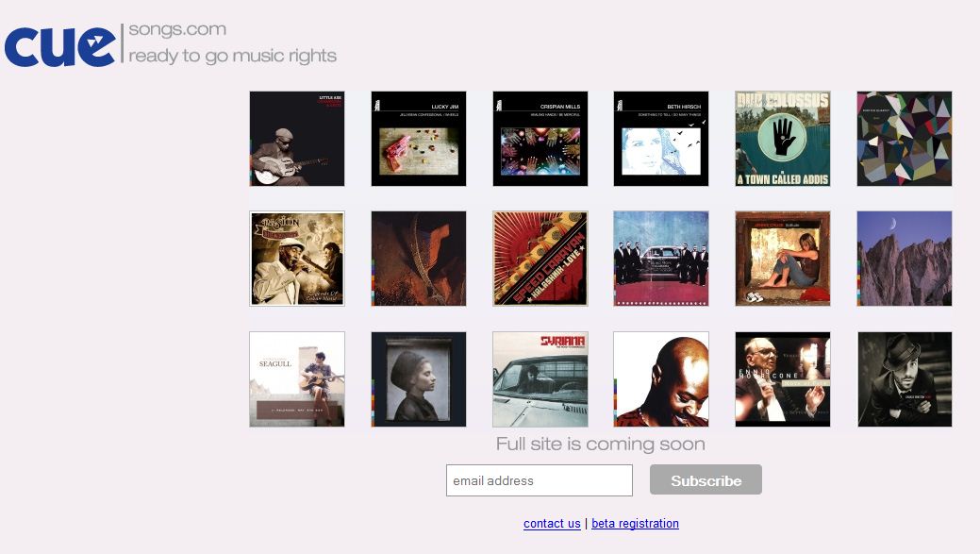Open the mountain and moon album cover
The width and height of the screenshot is (980, 554).
(x=905, y=259)
